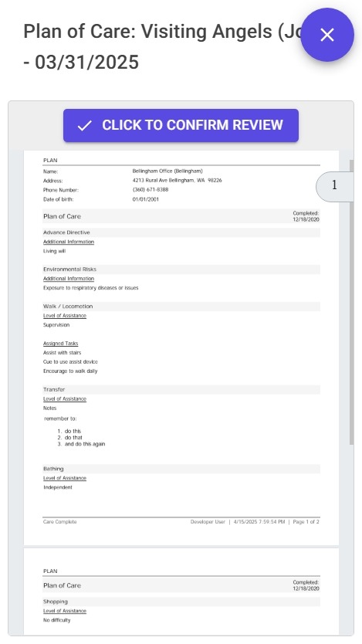
Task: Select the Environmental Risks section heading
Action: 69,269
